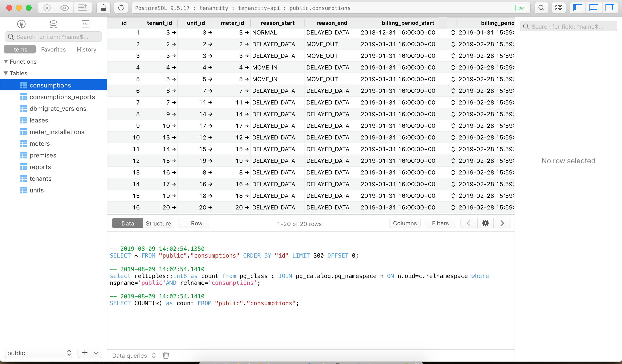The height and width of the screenshot is (364, 622).
Task: Click the Filters button to filter data
Action: (x=440, y=223)
